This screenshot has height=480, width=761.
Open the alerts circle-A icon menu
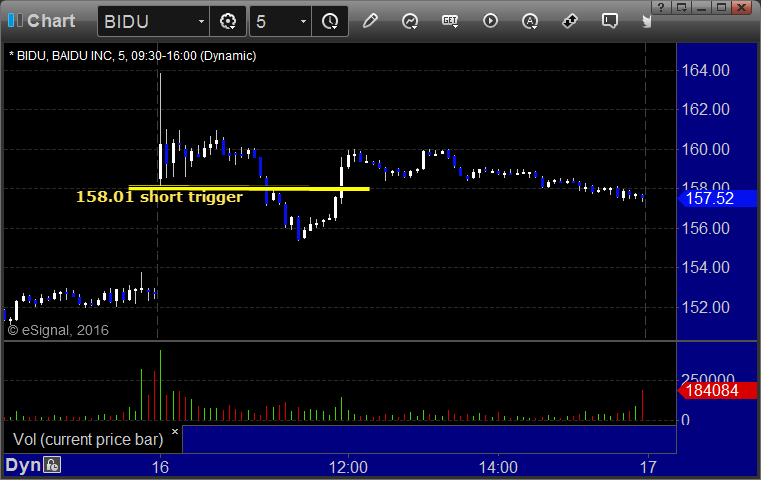(530, 21)
